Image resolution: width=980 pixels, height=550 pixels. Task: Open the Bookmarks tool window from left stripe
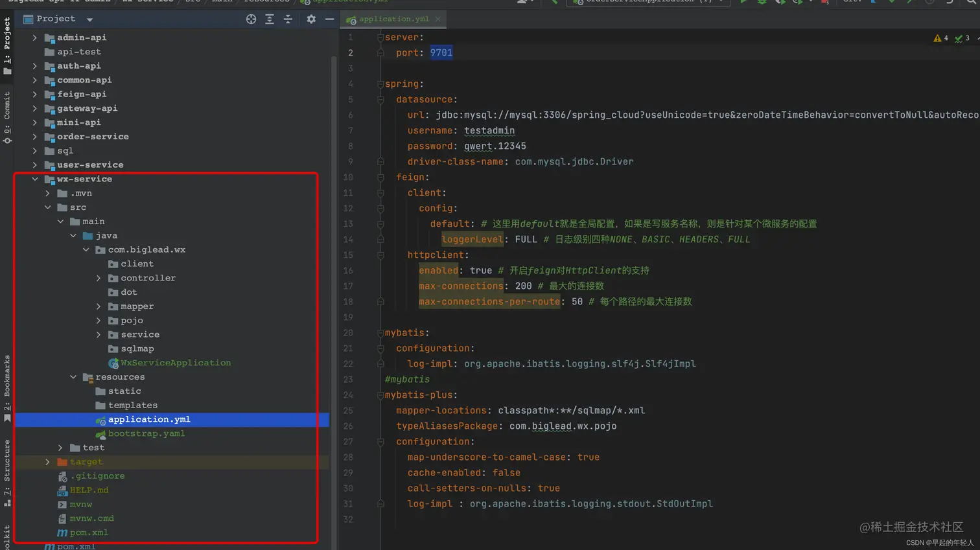7,388
